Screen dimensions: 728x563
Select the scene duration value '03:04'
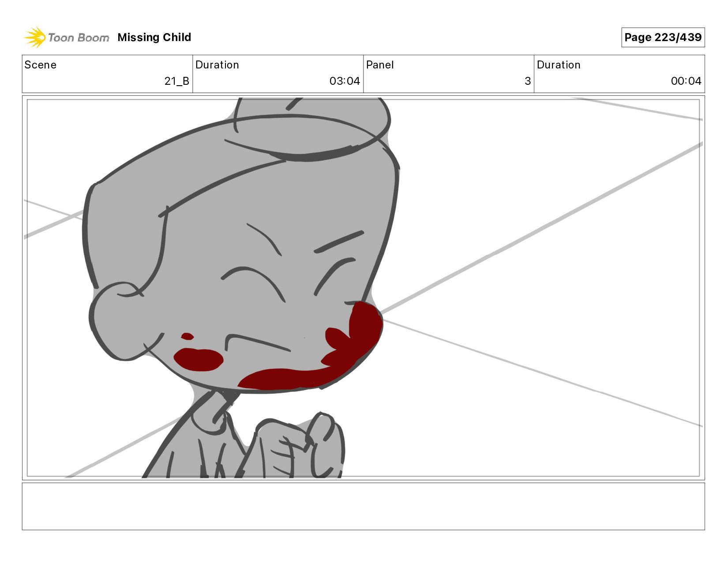pos(345,81)
